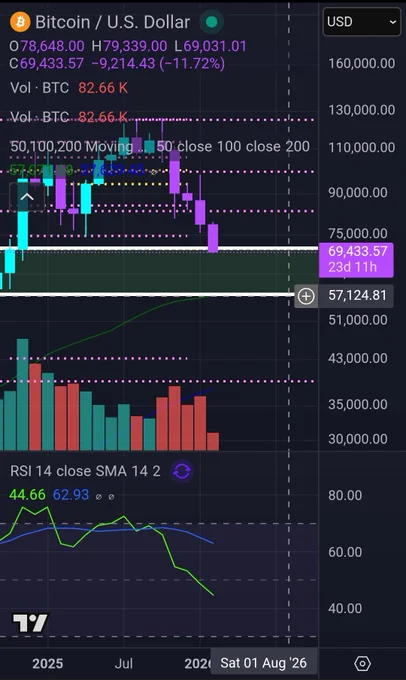Click the 80.00 RSI axis label
Image resolution: width=406 pixels, height=680 pixels.
point(345,495)
